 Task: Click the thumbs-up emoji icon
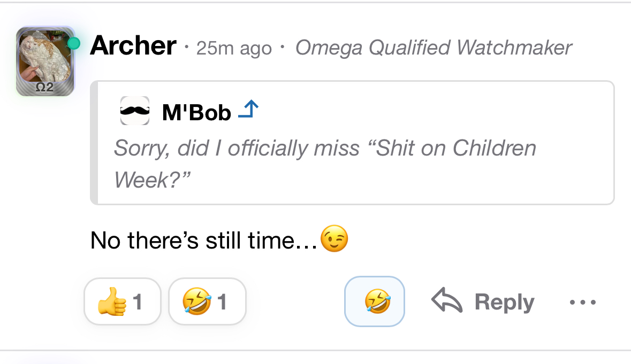coord(111,302)
